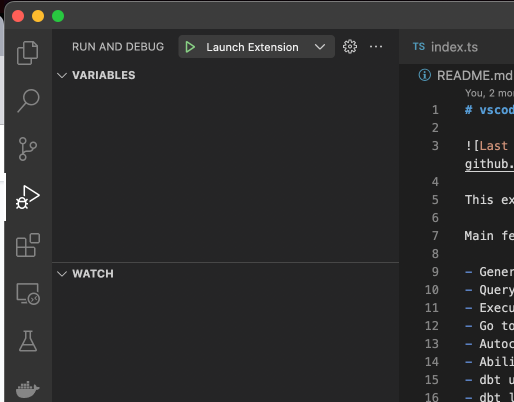Click line number 3 in gutter
The image size is (514, 402).
pyautogui.click(x=435, y=146)
